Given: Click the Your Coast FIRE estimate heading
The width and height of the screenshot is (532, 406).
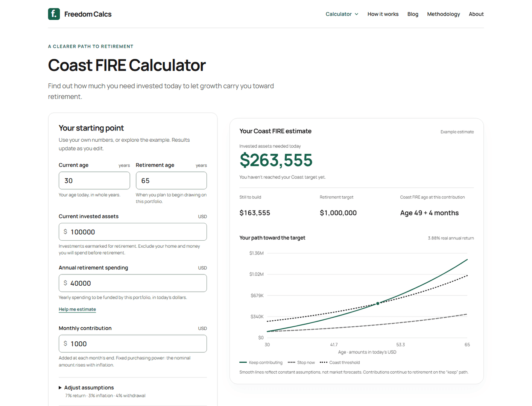Looking at the screenshot, I should click(x=275, y=131).
